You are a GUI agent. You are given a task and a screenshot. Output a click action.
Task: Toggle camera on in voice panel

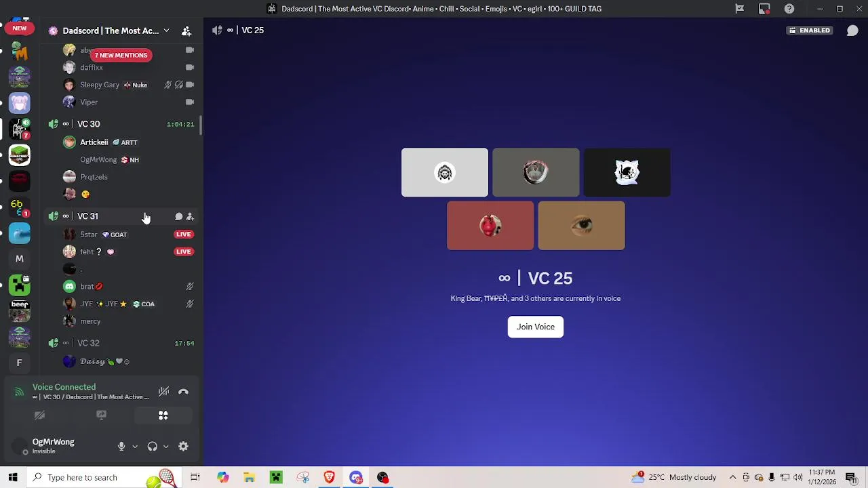39,415
